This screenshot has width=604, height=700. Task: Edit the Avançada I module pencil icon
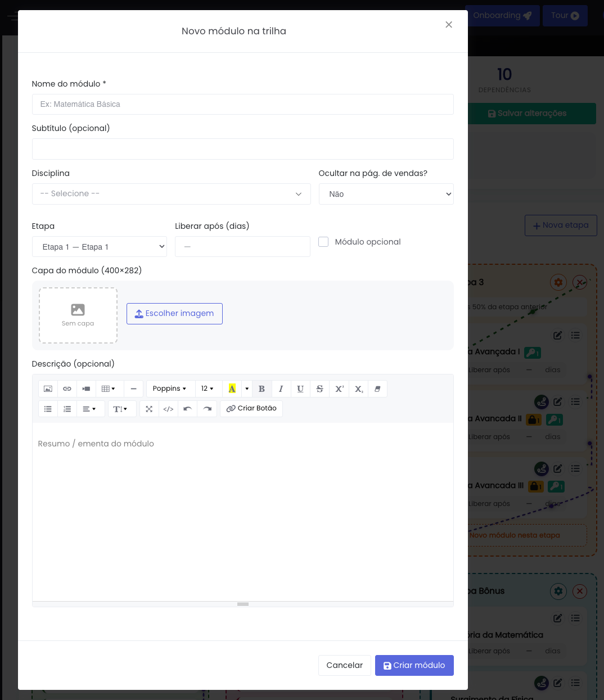coord(557,335)
